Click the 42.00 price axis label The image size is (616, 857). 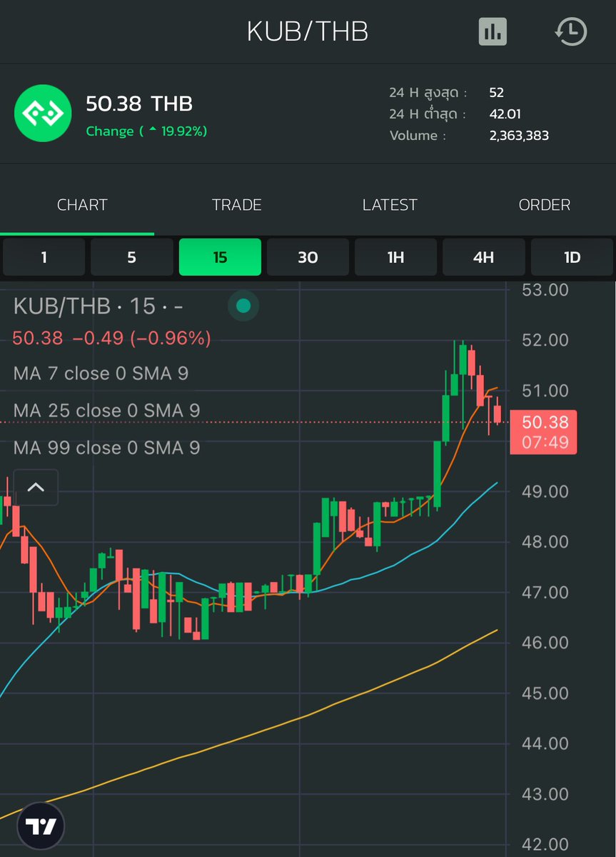545,845
